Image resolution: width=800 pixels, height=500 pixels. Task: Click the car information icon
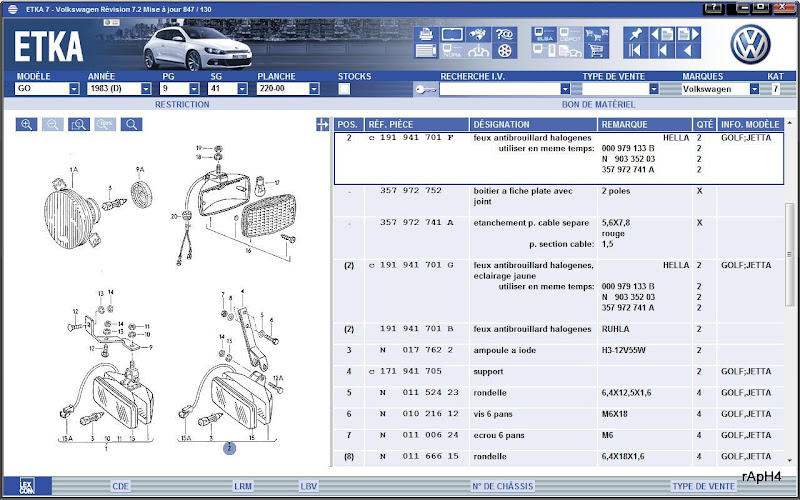478,51
